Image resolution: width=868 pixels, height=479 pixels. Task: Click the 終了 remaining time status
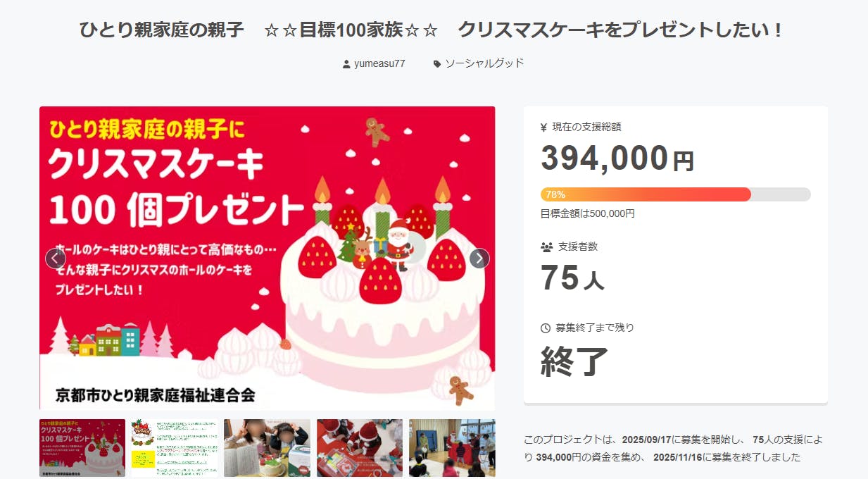[574, 361]
